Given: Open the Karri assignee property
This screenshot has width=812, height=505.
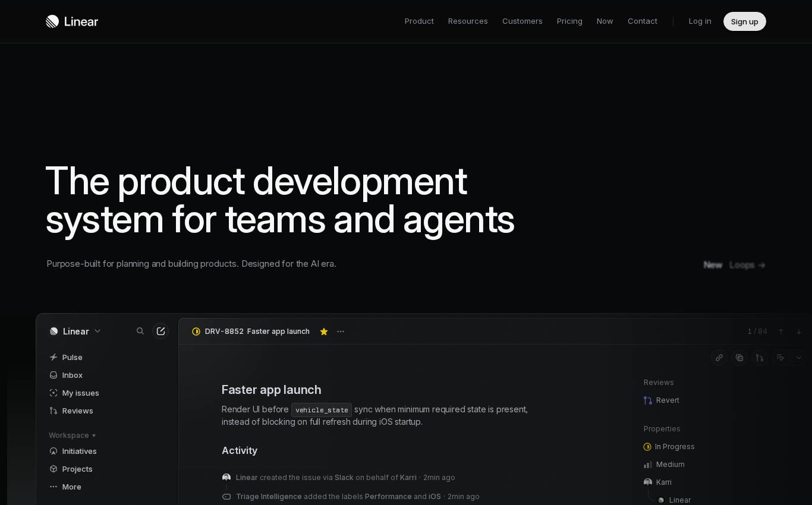Looking at the screenshot, I should click(658, 482).
